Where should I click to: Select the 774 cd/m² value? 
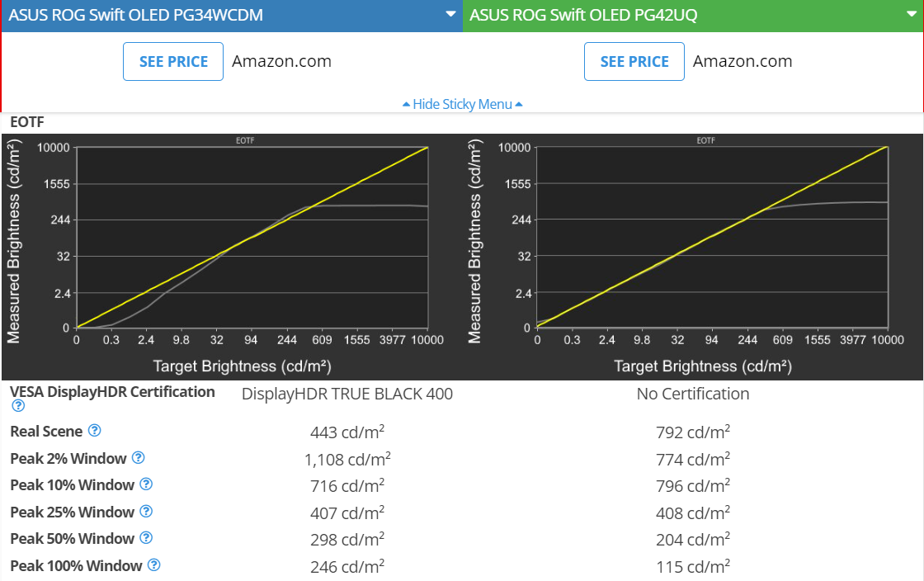click(693, 459)
